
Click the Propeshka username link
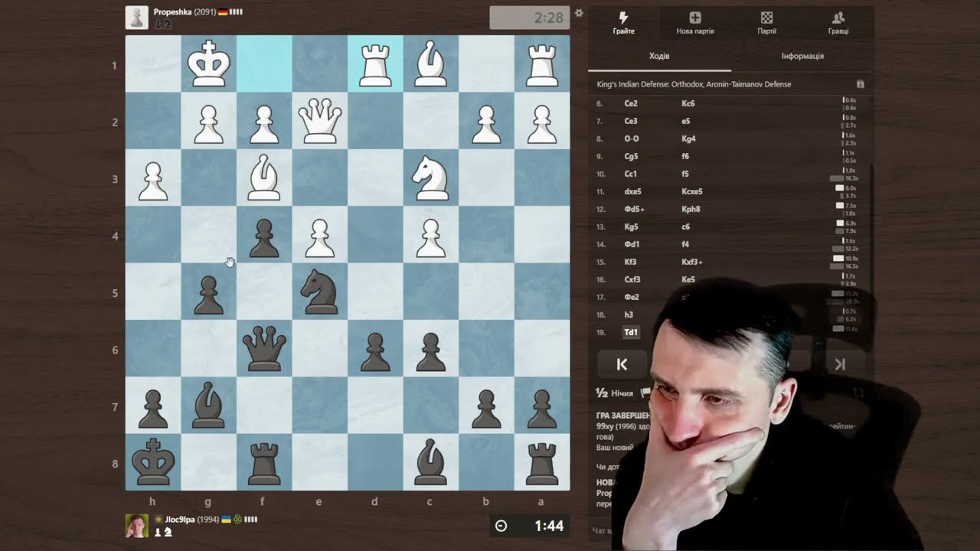[172, 12]
